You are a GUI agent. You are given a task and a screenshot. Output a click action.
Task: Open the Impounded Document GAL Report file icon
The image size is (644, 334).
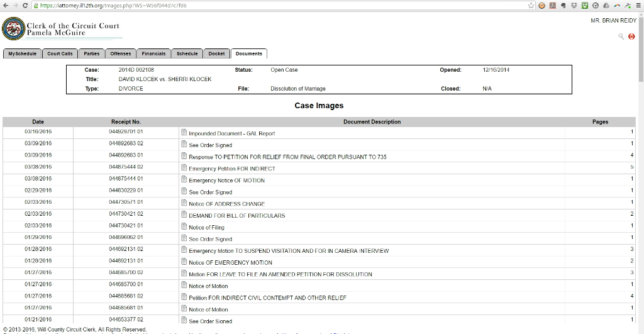184,133
